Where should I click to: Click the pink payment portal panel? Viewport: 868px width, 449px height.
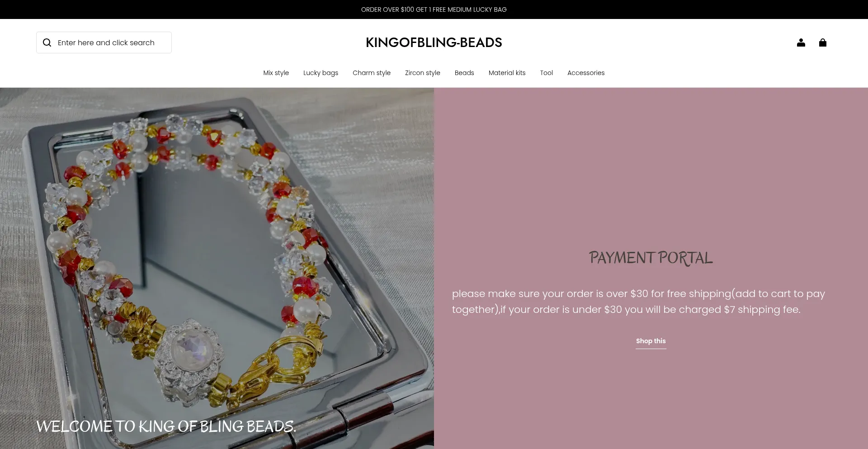(651, 268)
